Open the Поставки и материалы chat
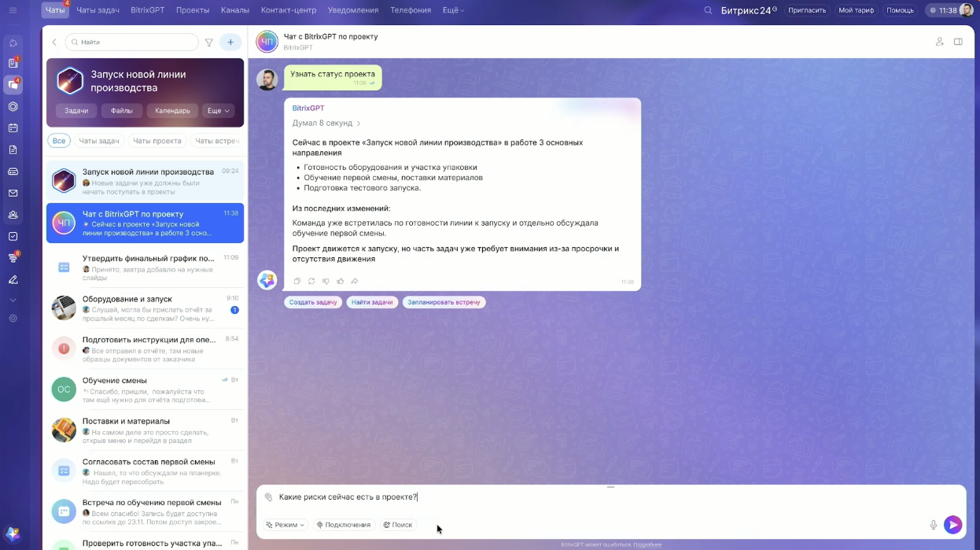Viewport: 980px width, 550px height. click(x=145, y=430)
